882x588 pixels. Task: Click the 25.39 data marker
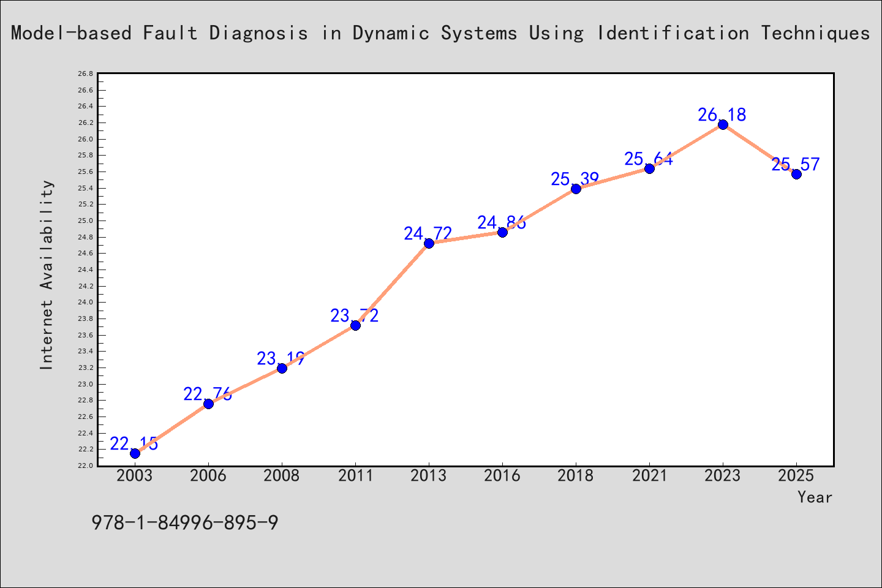576,189
